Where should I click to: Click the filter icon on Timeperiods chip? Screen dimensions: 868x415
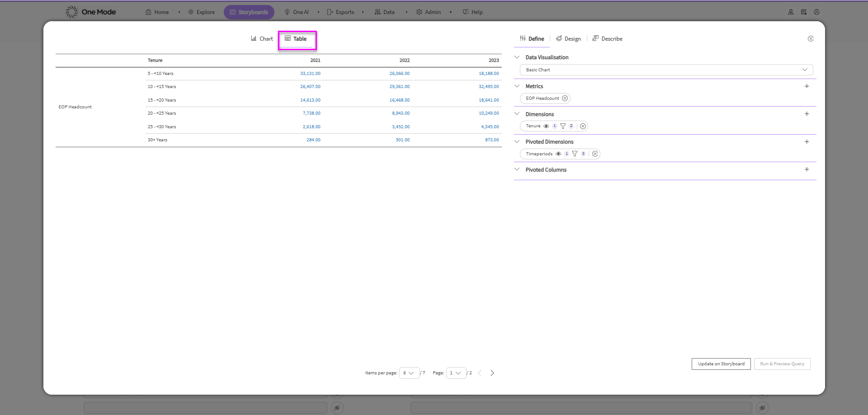click(x=575, y=154)
